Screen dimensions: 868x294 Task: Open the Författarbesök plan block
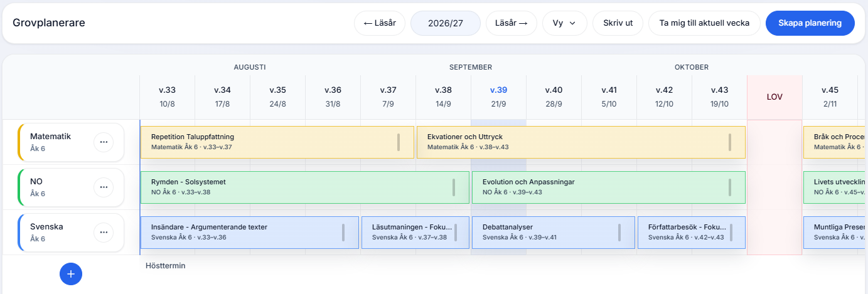[x=692, y=233]
